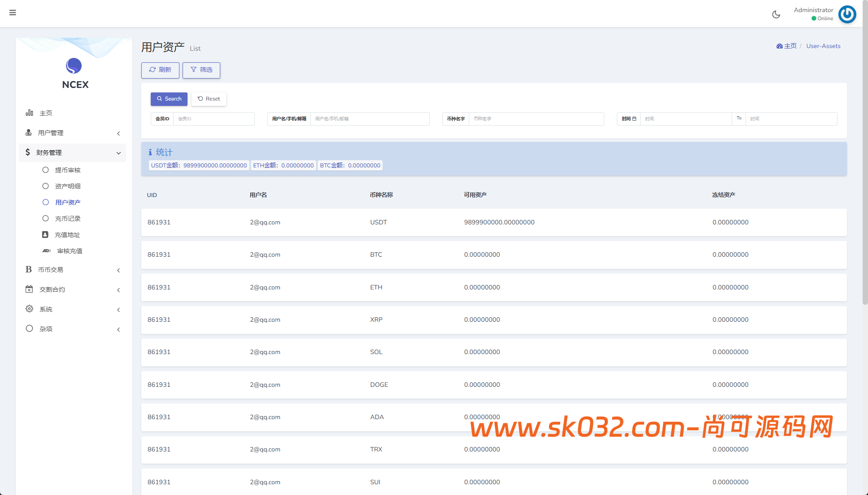Click the DOGE row currency cell
This screenshot has height=495, width=868.
pyautogui.click(x=379, y=385)
